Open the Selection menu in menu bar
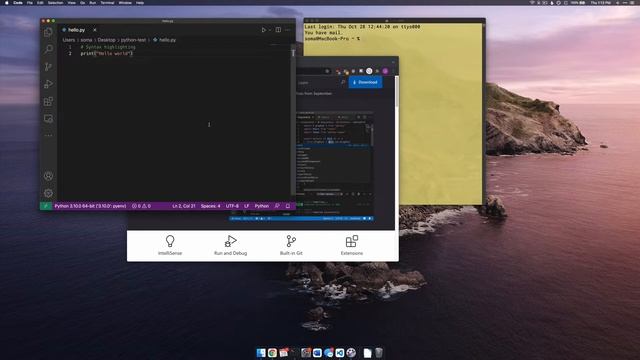Screen dimensions: 640x360 pyautogui.click(x=56, y=2)
